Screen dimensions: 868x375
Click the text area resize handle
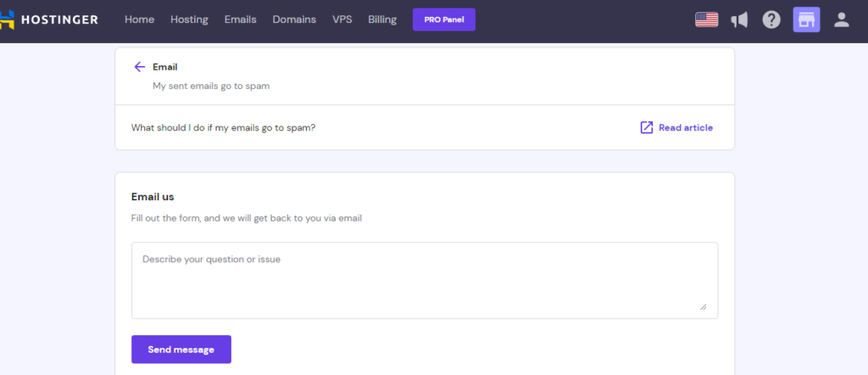pyautogui.click(x=703, y=306)
